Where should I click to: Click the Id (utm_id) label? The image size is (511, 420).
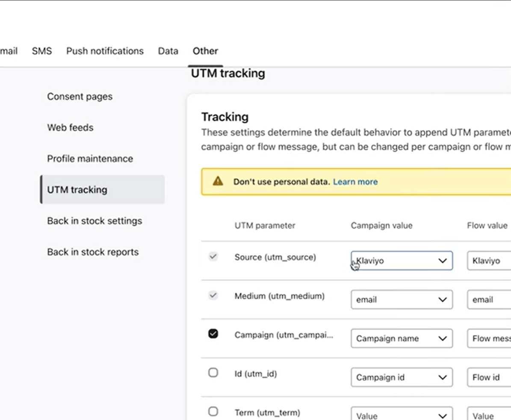coord(256,374)
